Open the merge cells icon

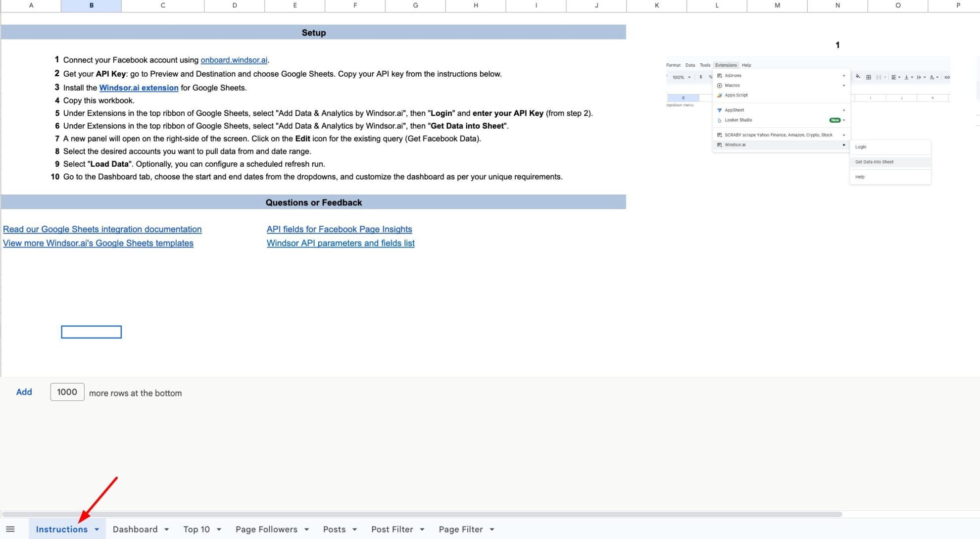click(x=879, y=78)
